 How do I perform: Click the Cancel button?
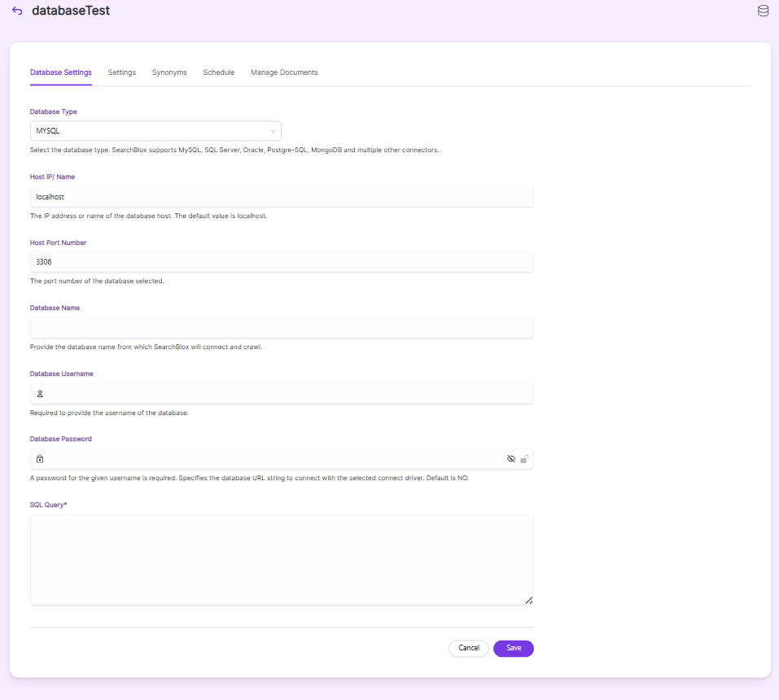tap(469, 649)
